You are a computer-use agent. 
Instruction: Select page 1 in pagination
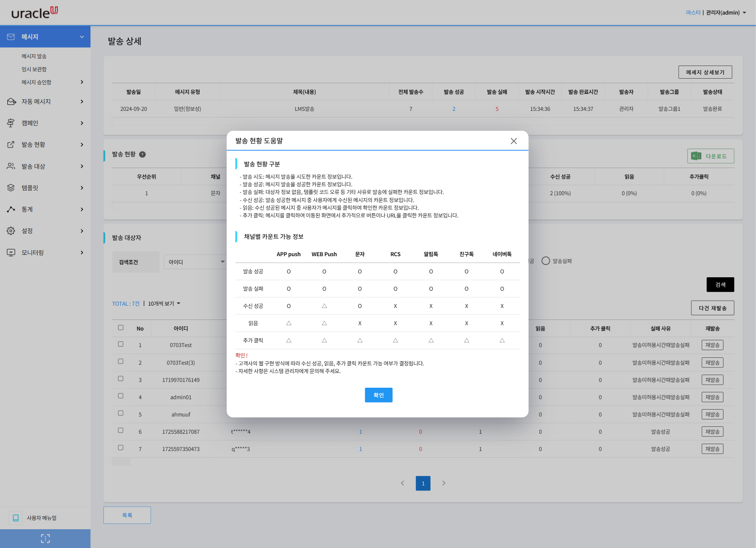pos(423,483)
